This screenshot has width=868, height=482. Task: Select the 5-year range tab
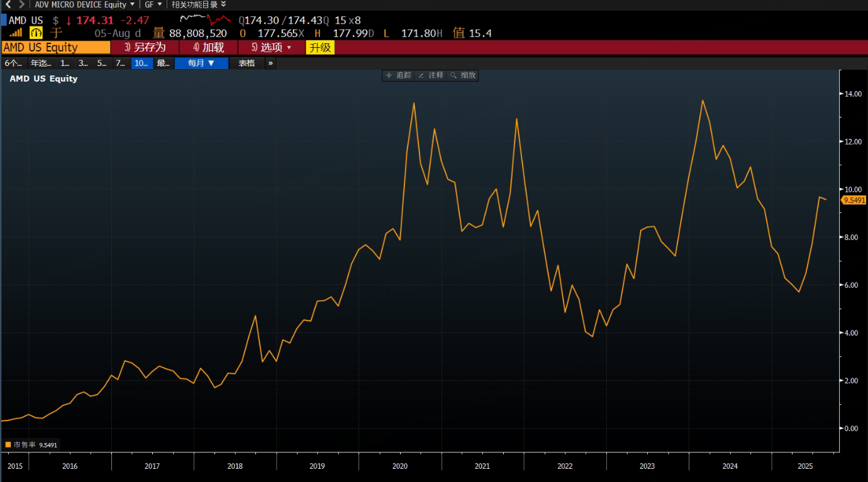tap(102, 63)
